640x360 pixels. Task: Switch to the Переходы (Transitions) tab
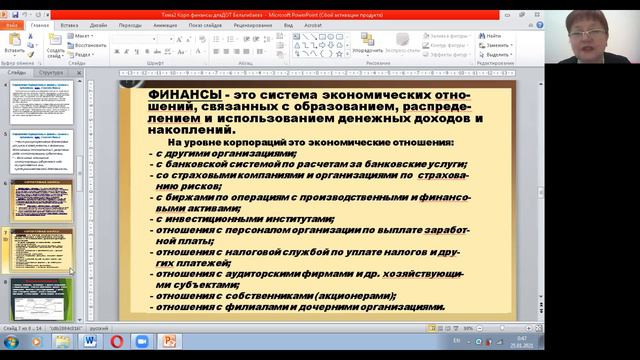coord(130,25)
